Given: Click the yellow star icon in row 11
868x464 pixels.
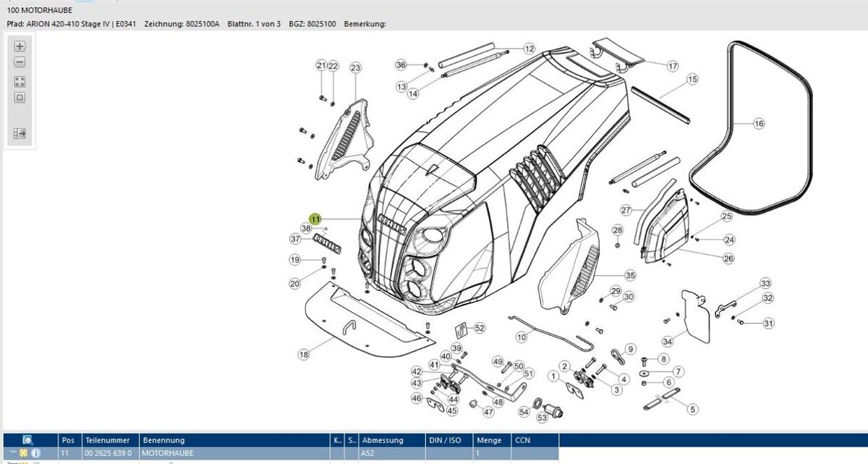Looking at the screenshot, I should [23, 453].
